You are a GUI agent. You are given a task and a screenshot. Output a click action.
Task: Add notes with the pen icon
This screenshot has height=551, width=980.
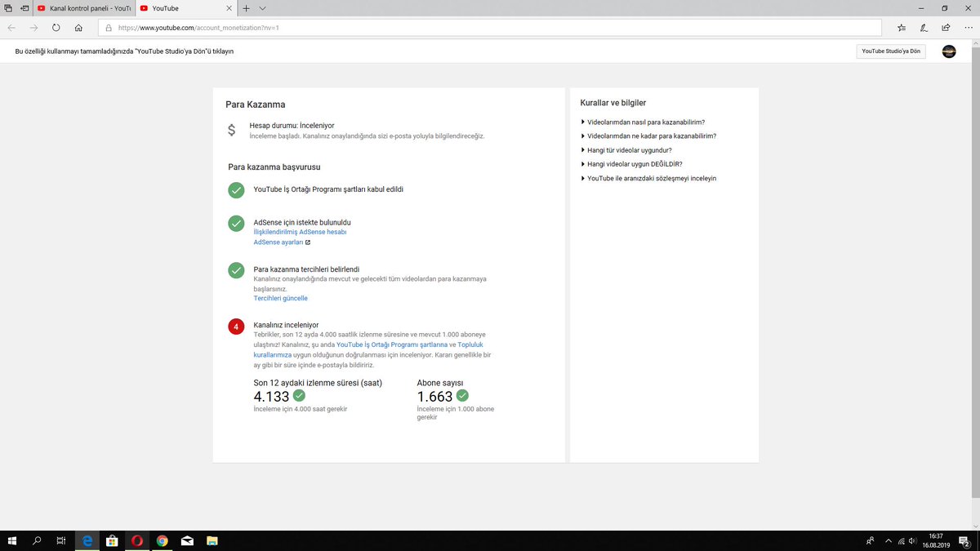tap(923, 27)
